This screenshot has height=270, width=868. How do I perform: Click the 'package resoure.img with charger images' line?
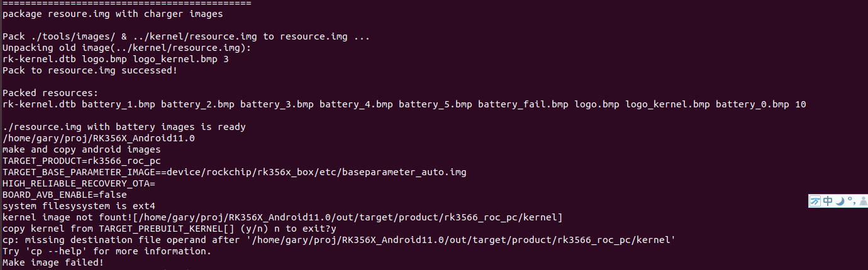click(113, 14)
